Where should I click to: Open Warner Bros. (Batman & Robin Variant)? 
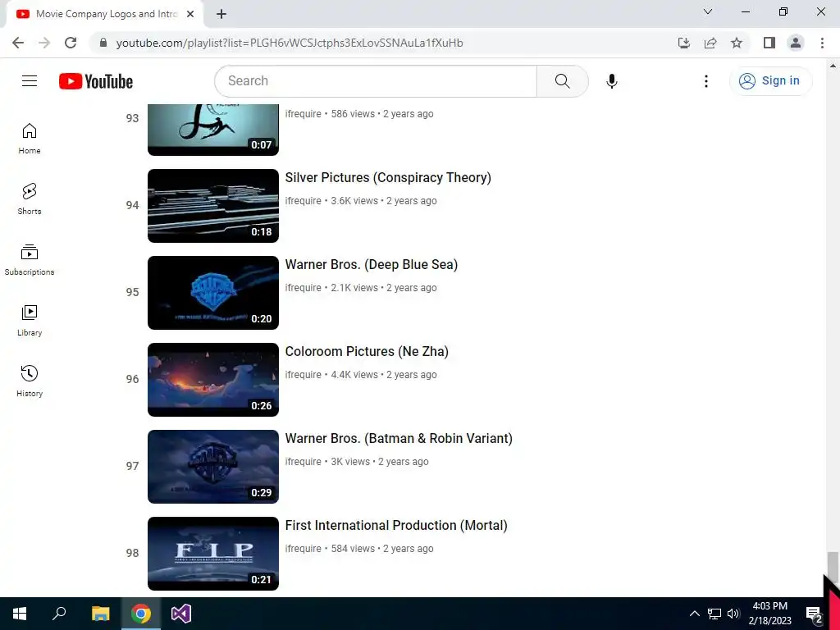click(x=399, y=438)
